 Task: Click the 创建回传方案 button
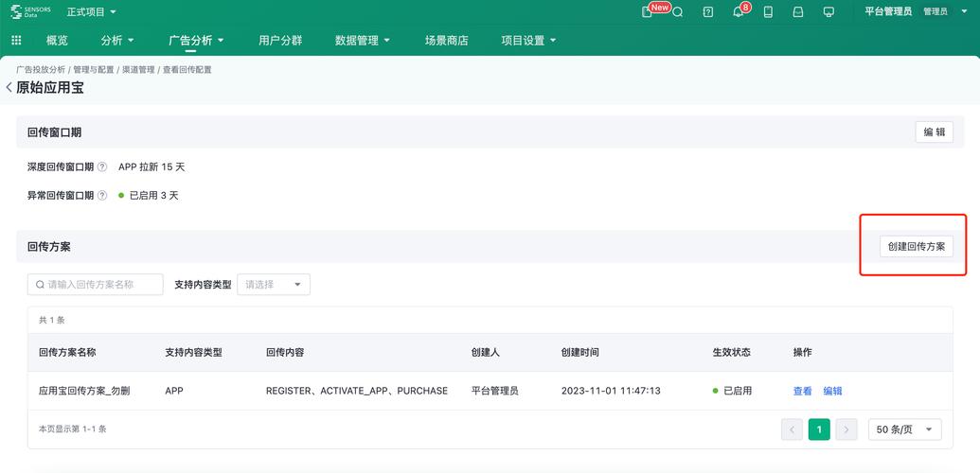(x=916, y=246)
